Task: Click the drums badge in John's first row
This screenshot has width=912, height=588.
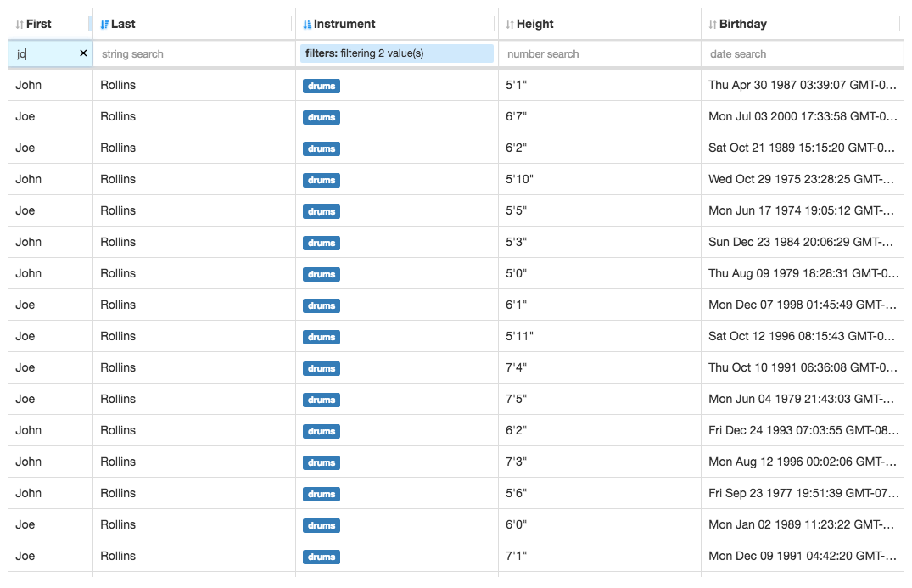Action: tap(321, 86)
